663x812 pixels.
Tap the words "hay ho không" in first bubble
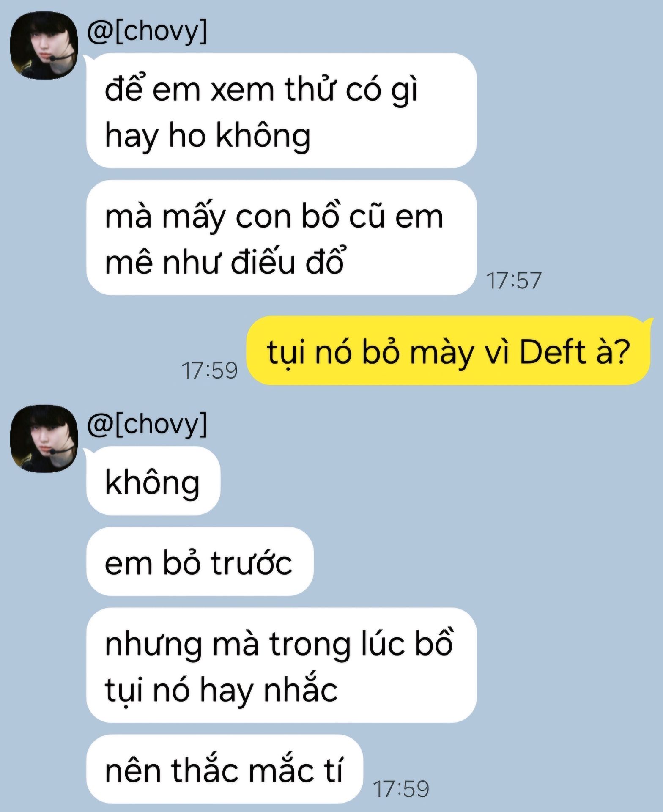point(208,136)
